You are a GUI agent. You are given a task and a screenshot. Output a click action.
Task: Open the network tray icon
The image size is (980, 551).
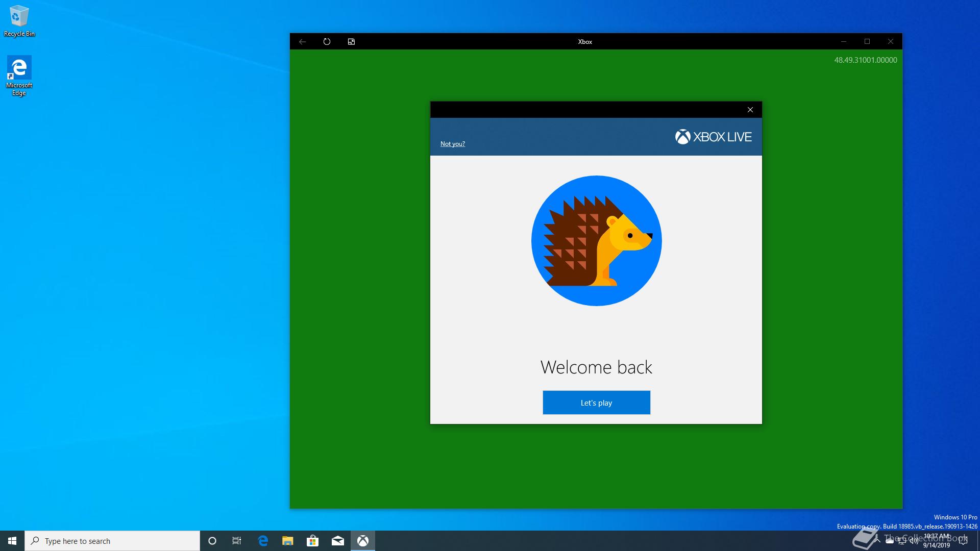click(902, 541)
